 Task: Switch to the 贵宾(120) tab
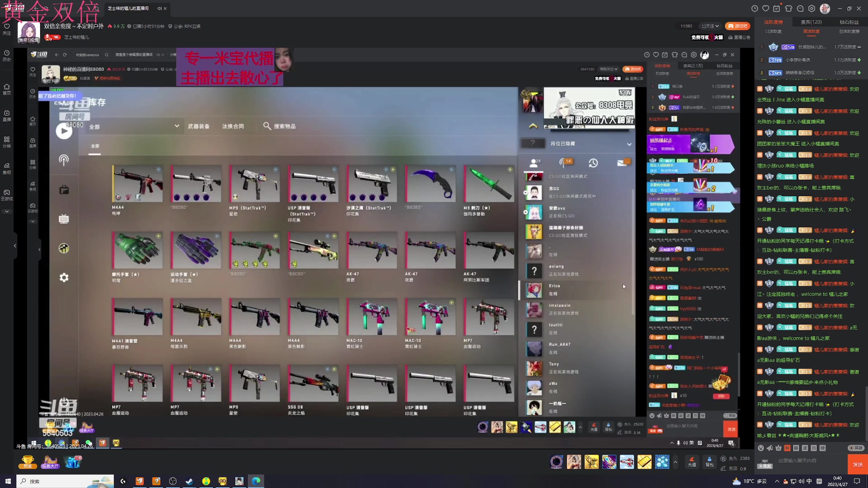pos(811,22)
